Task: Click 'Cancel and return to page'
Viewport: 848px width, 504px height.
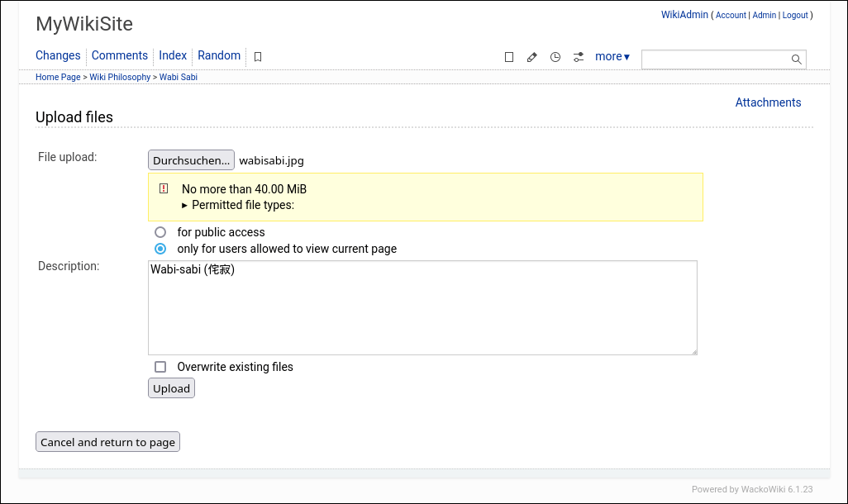Action: 107,442
